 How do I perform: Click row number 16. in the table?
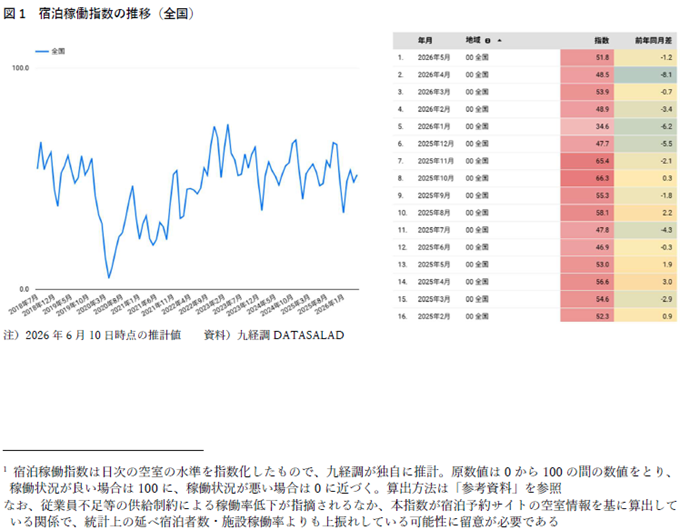[x=402, y=316]
